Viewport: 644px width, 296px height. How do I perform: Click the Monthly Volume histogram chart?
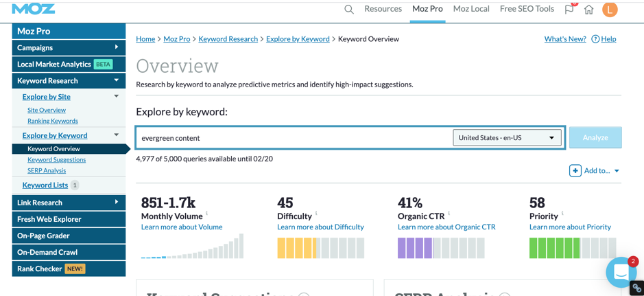tap(192, 247)
